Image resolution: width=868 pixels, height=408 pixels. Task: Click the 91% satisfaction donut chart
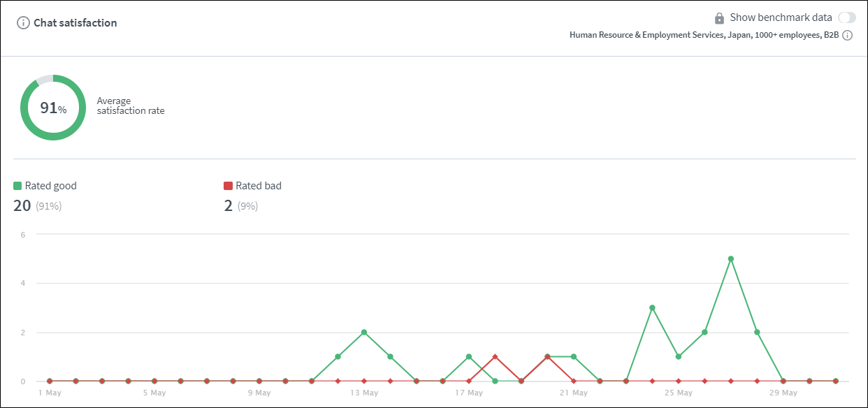point(53,108)
